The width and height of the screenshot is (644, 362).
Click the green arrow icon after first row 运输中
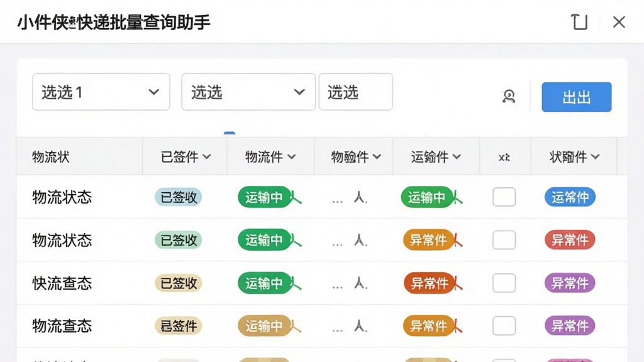tap(296, 198)
